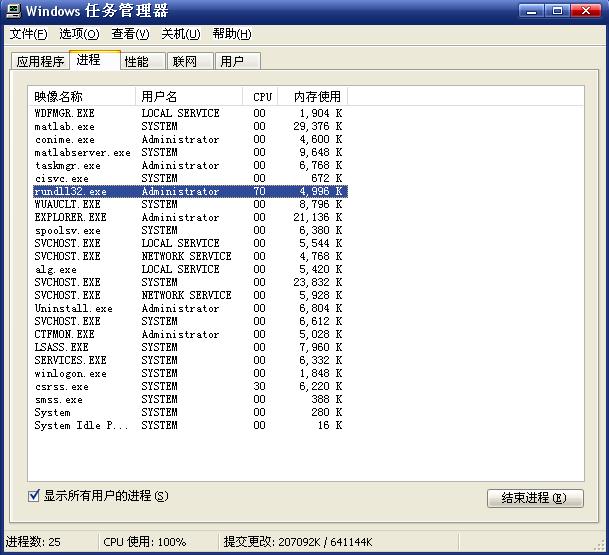
Task: Click the 结束进程 button
Action: (535, 498)
